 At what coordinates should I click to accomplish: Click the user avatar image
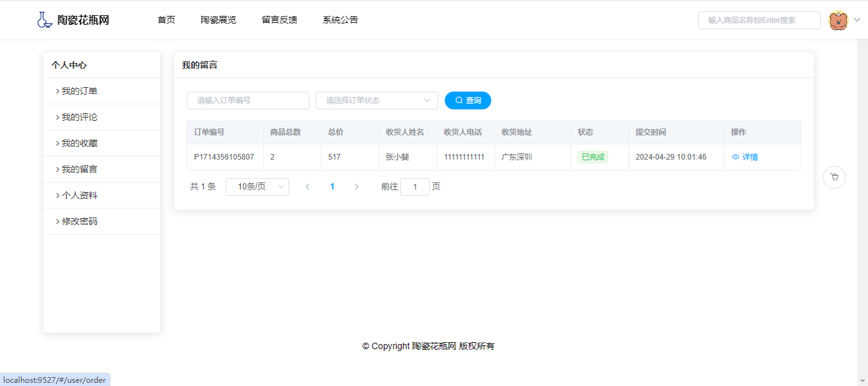838,20
